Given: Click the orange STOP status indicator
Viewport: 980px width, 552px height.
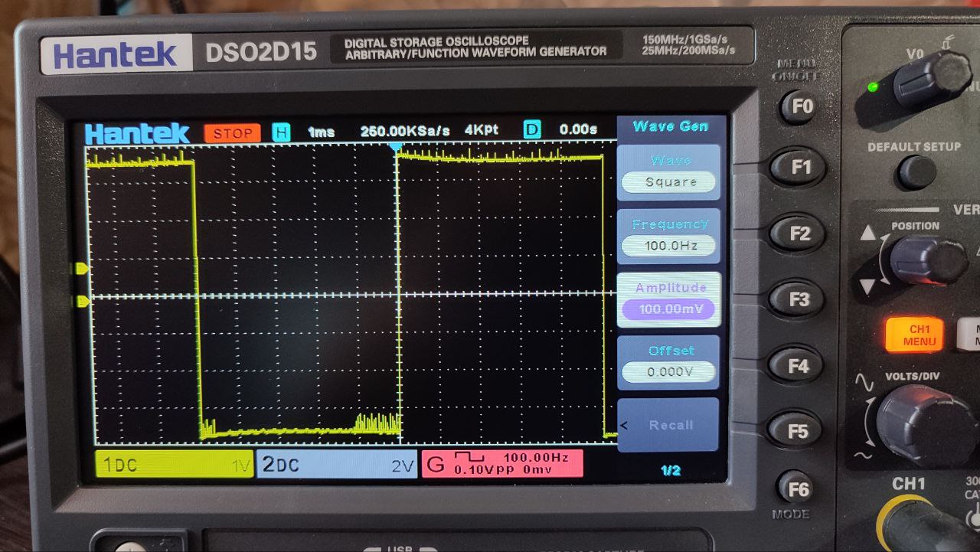Looking at the screenshot, I should tap(233, 132).
